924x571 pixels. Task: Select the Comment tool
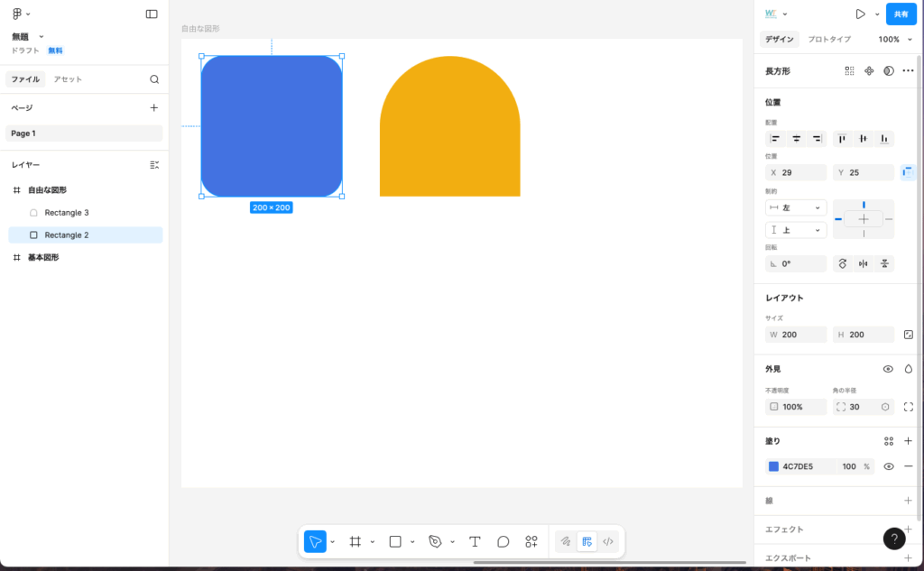pyautogui.click(x=504, y=541)
